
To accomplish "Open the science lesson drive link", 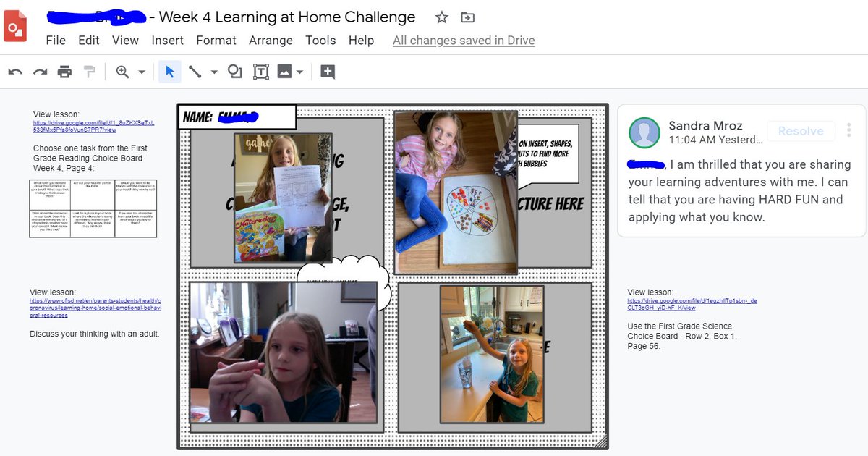I will (692, 304).
